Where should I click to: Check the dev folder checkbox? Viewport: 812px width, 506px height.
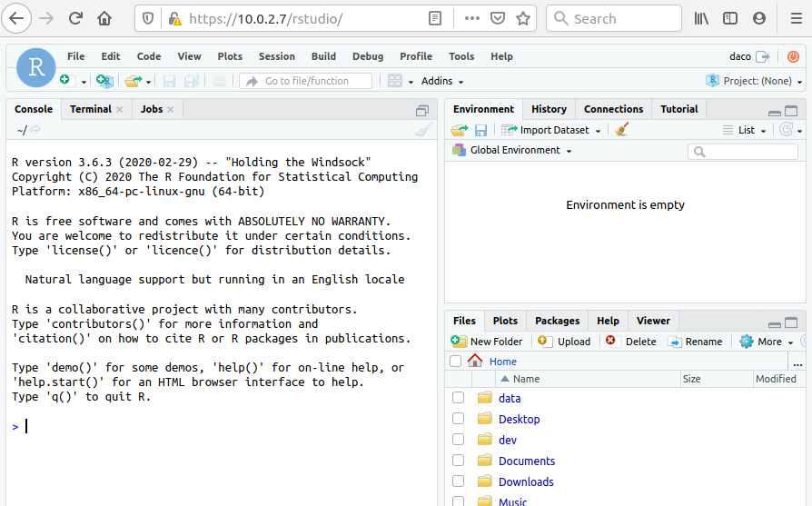(459, 439)
